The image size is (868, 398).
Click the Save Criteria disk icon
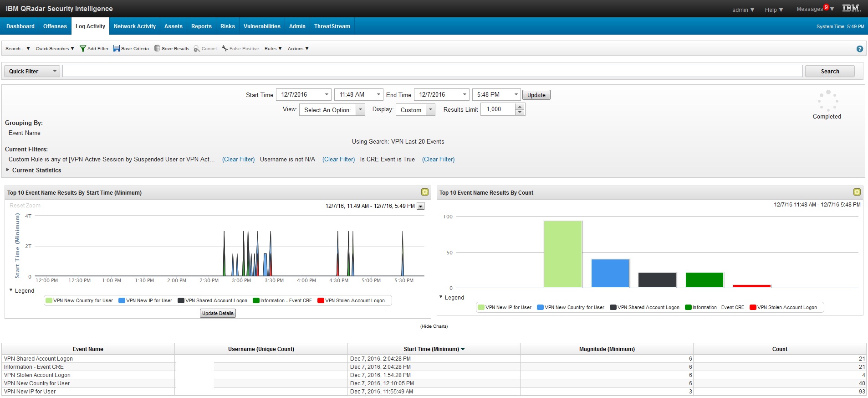117,48
